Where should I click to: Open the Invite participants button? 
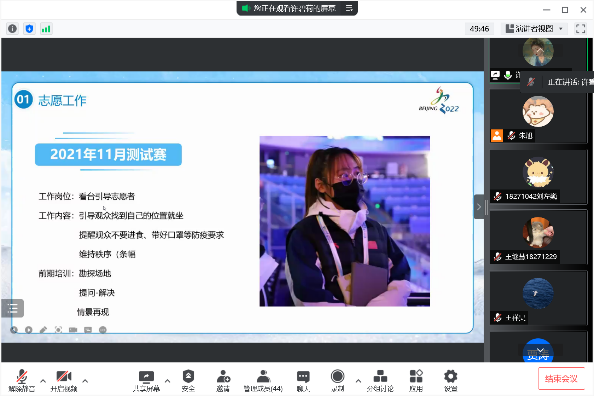[x=223, y=380]
